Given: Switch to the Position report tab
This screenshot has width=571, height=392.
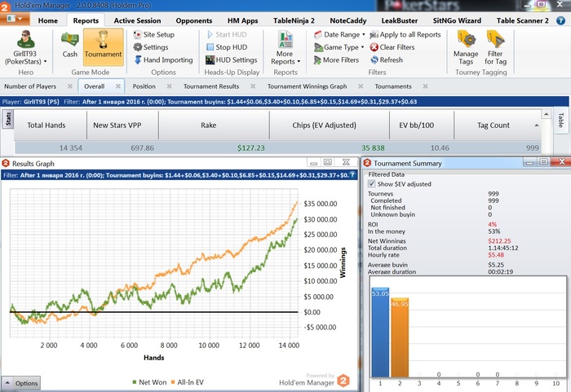Looking at the screenshot, I should point(144,86).
